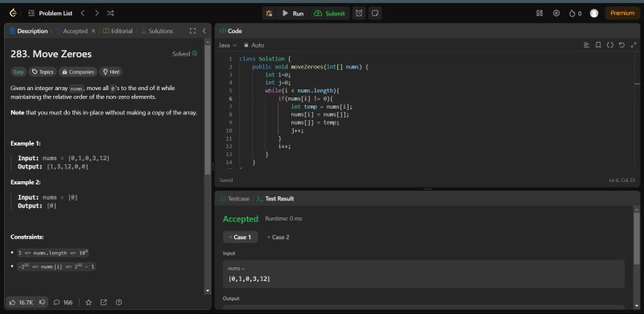Click the LeetCode logo icon

pyautogui.click(x=13, y=13)
